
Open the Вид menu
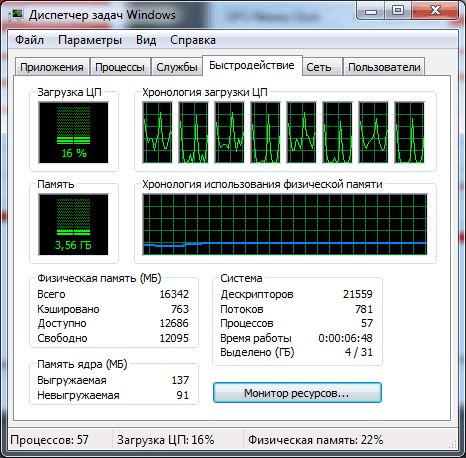tap(146, 40)
